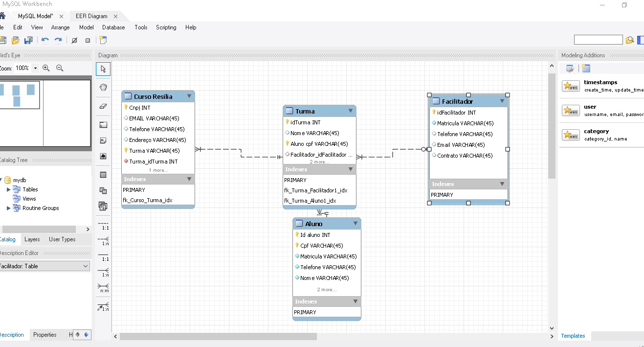This screenshot has width=644, height=347.
Task: Select the text note tool
Action: pyautogui.click(x=103, y=140)
